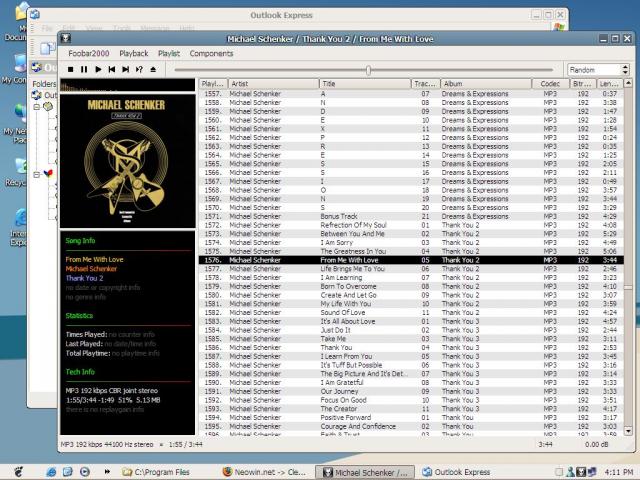Select the track 'Life Brings Me To You'

point(411,269)
